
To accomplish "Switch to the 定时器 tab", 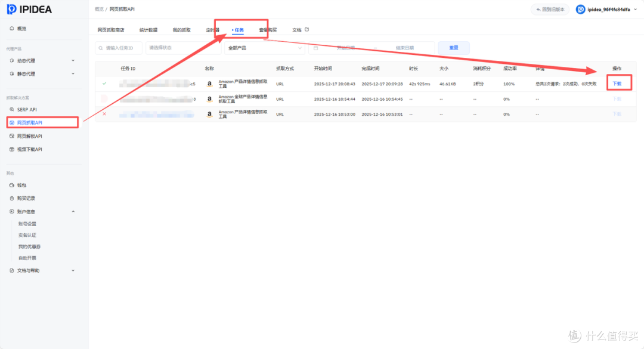I will [212, 30].
